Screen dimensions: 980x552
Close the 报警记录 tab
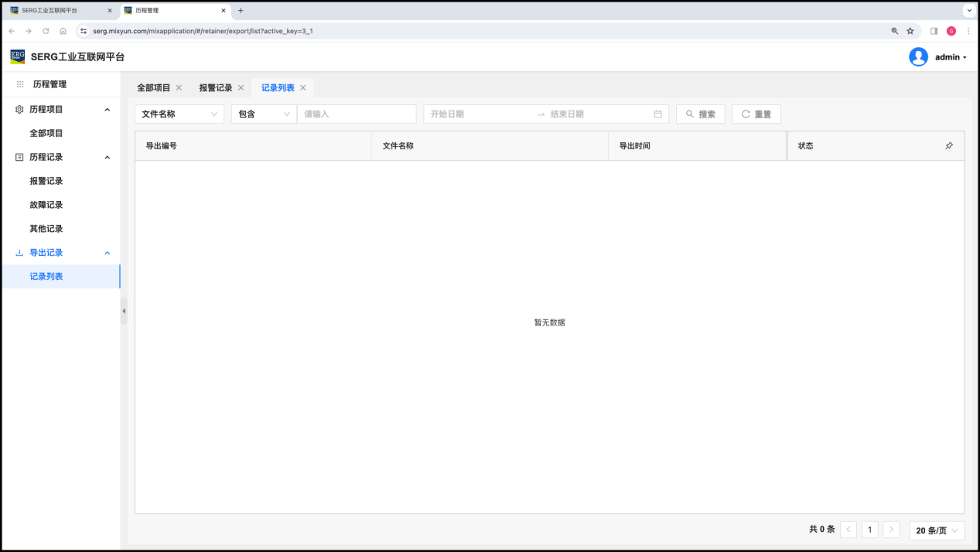(x=241, y=88)
